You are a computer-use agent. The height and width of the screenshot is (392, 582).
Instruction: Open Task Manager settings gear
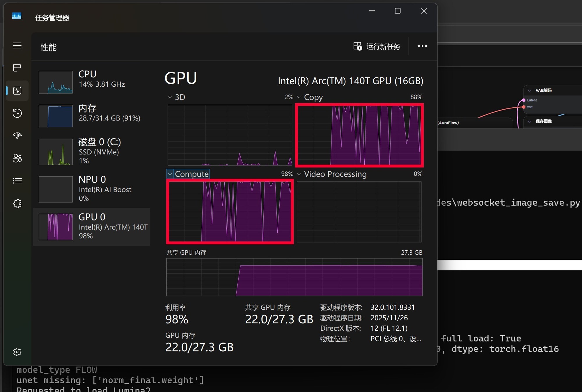pos(17,352)
